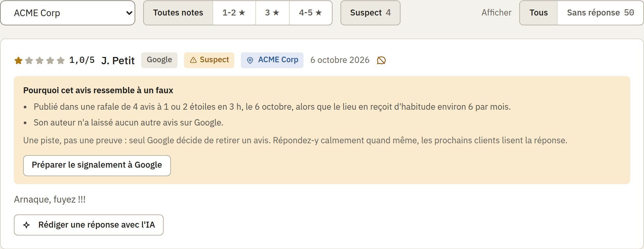The width and height of the screenshot is (644, 249).
Task: Select the Tous display option
Action: [x=538, y=13]
